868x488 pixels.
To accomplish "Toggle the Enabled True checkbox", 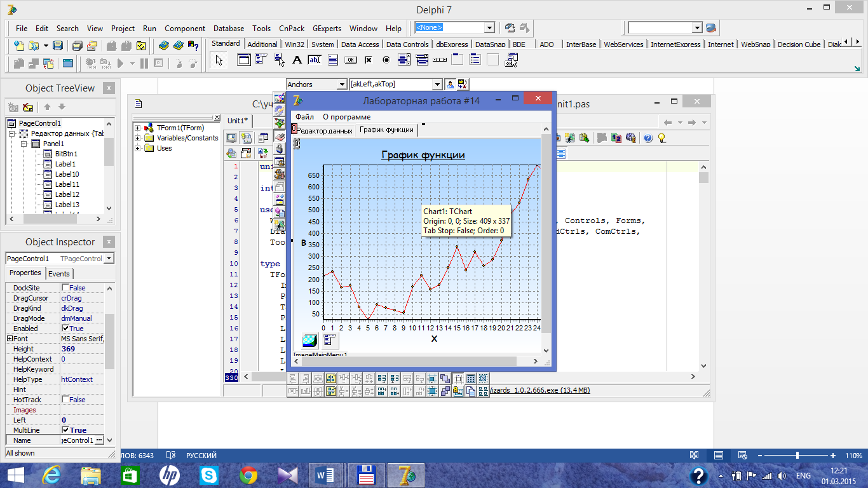I will click(x=65, y=329).
